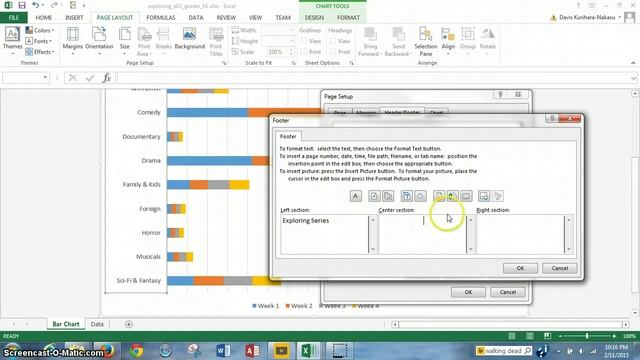Screen dimensions: 640x360
Task: Open the chart DESIGN tab
Action: tap(314, 18)
